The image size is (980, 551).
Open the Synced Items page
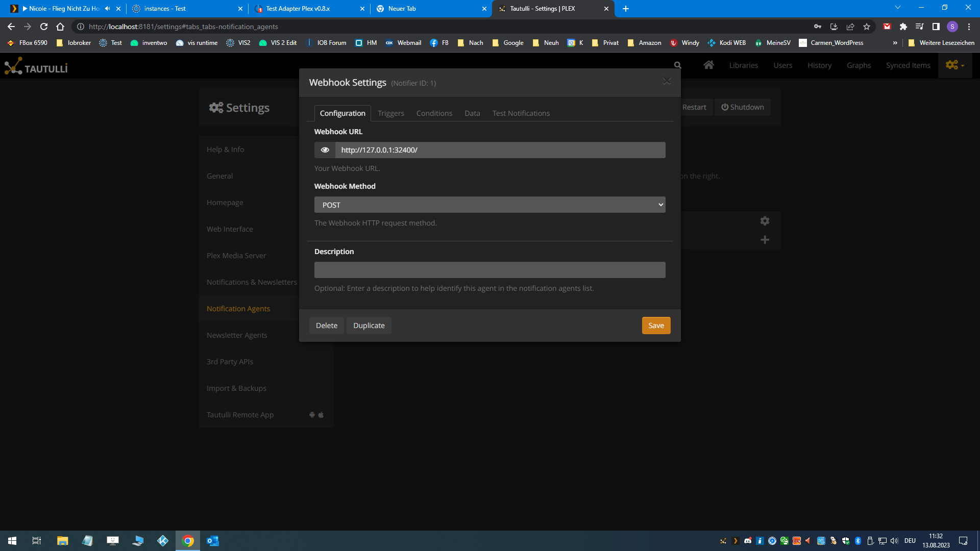tap(908, 65)
